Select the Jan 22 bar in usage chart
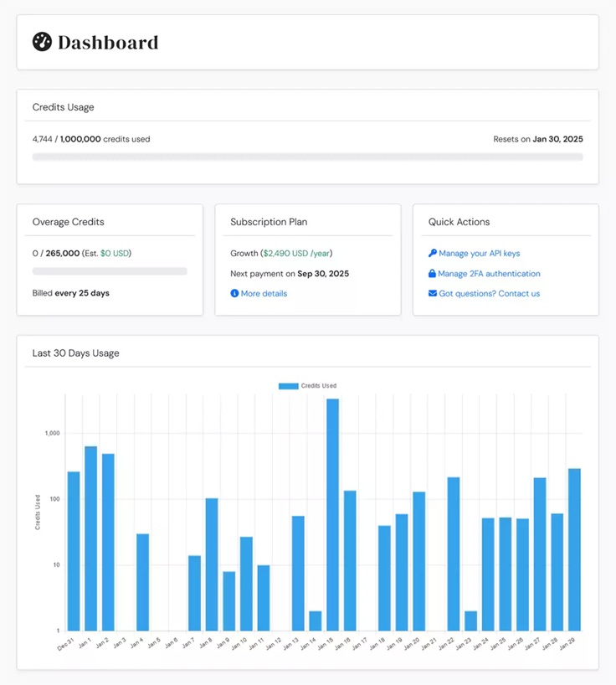The width and height of the screenshot is (616, 685). pos(454,554)
